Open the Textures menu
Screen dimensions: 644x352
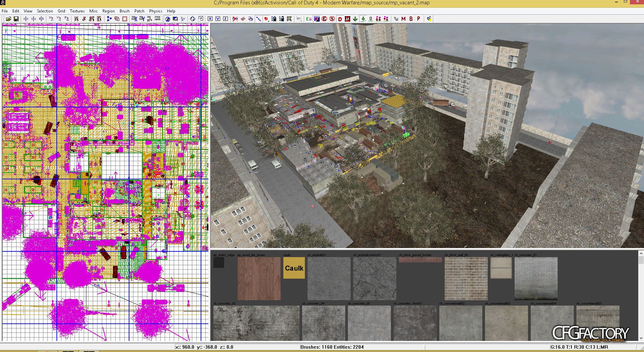tap(77, 11)
